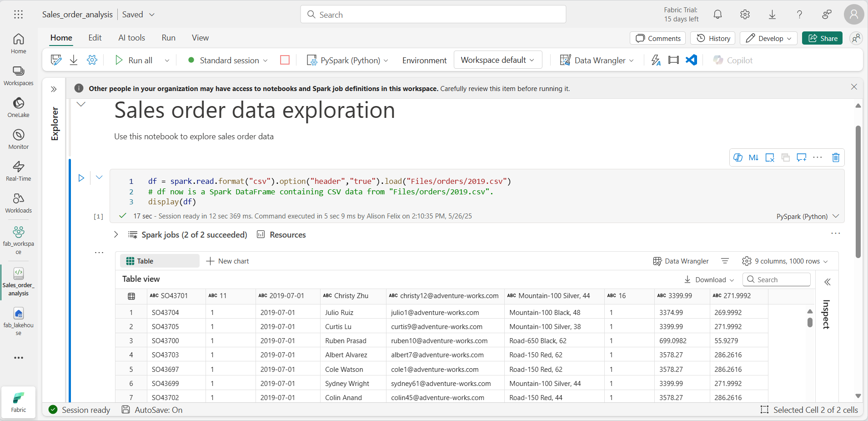Go to Home in left sidebar
Viewport: 868px width, 421px height.
coord(18,44)
